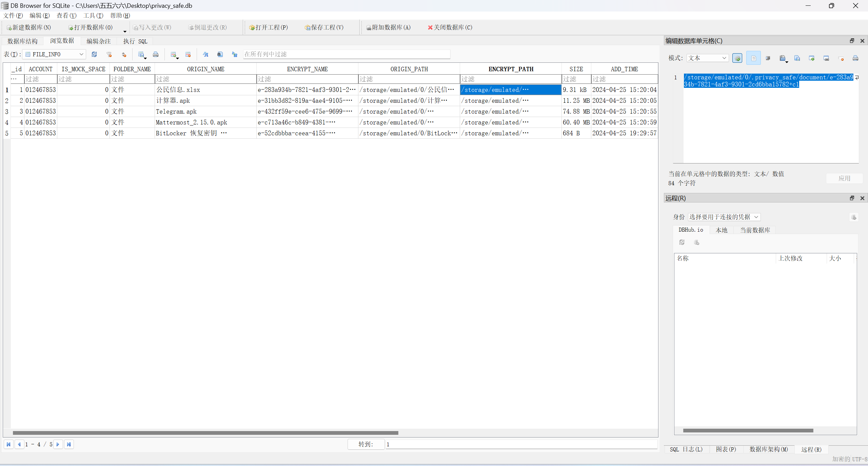Open the FILE_INFO table dropdown
Viewport: 868px width, 466px height.
tap(81, 54)
